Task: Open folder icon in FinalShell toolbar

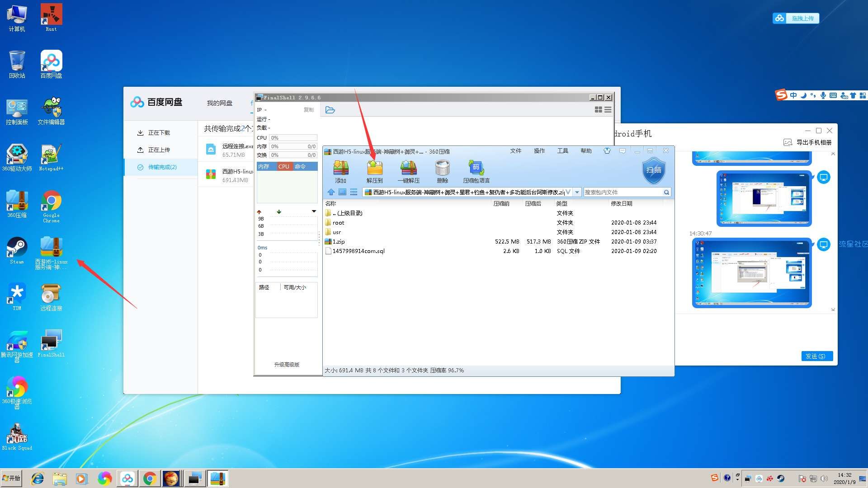Action: tap(330, 110)
